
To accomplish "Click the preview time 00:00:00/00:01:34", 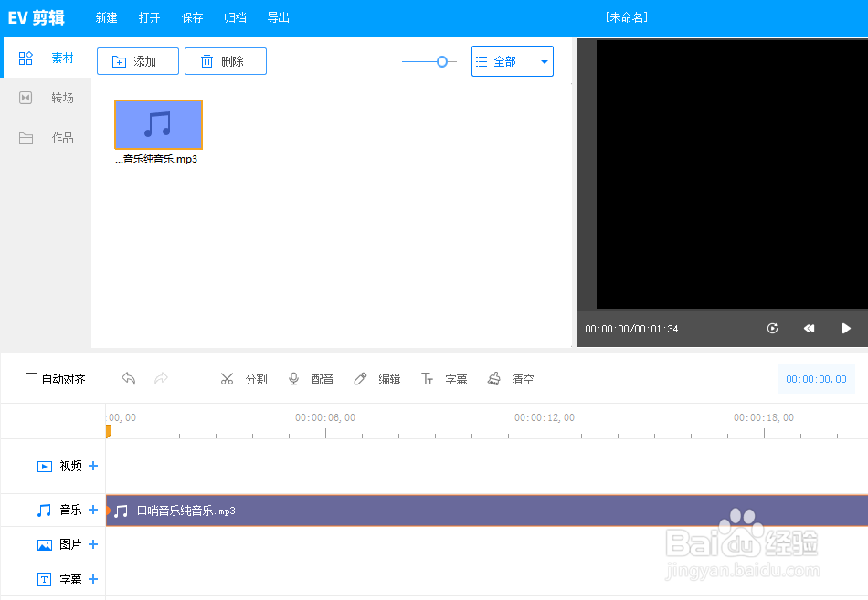I will click(631, 329).
